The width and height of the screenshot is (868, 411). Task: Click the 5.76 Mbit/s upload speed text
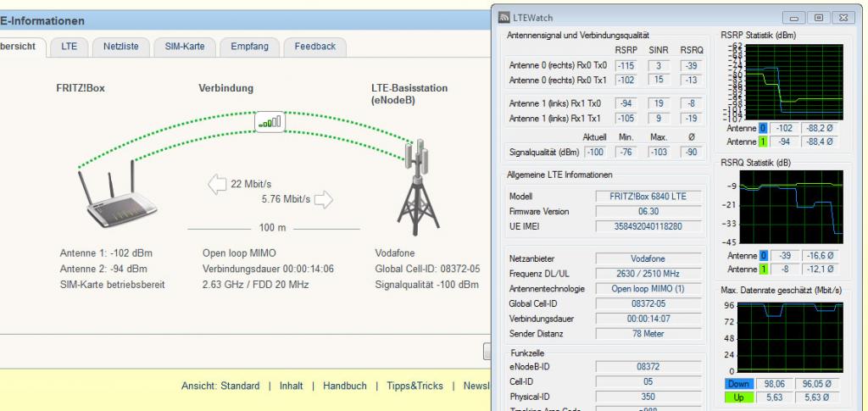tap(287, 199)
